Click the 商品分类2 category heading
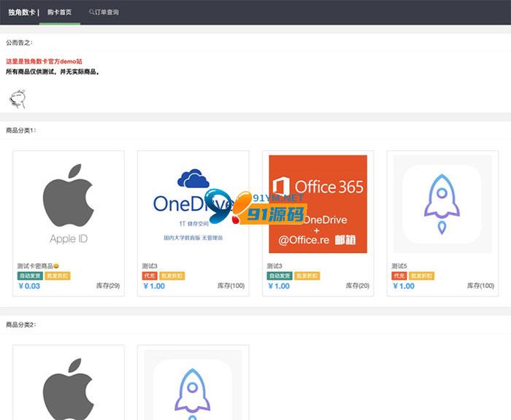Image resolution: width=511 pixels, height=420 pixels. coord(21,324)
